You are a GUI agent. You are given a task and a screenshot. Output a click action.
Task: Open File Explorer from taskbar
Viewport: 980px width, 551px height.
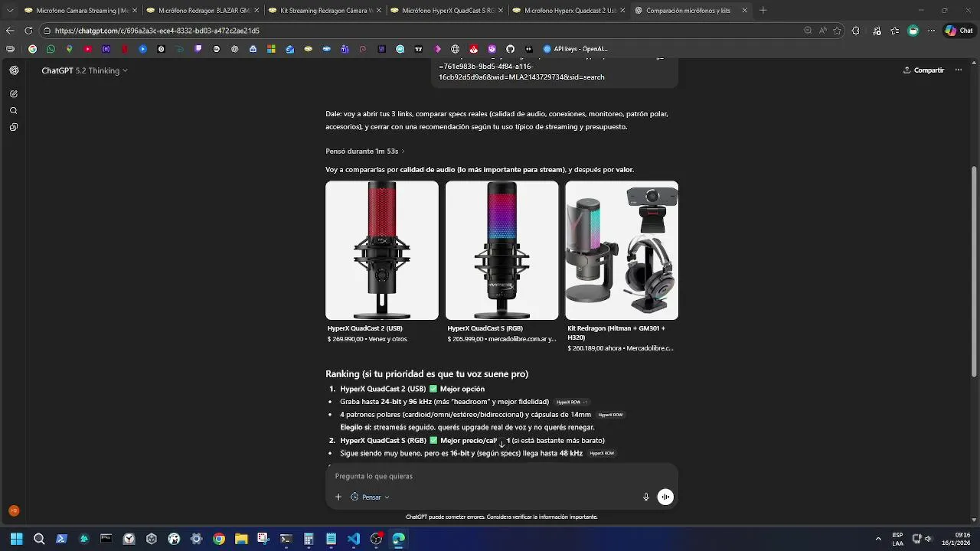241,539
